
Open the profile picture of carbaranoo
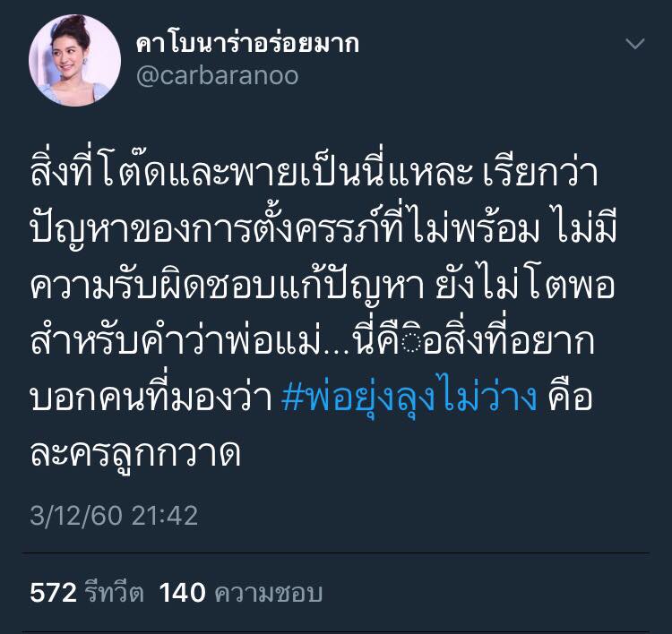pos(74,60)
